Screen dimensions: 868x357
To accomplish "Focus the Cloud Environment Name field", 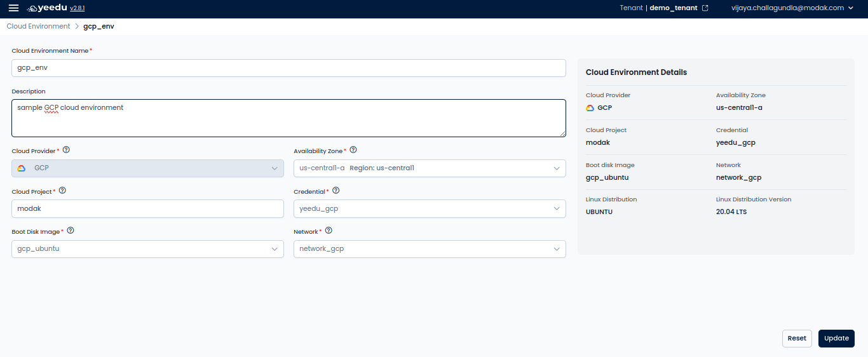I will pyautogui.click(x=288, y=68).
